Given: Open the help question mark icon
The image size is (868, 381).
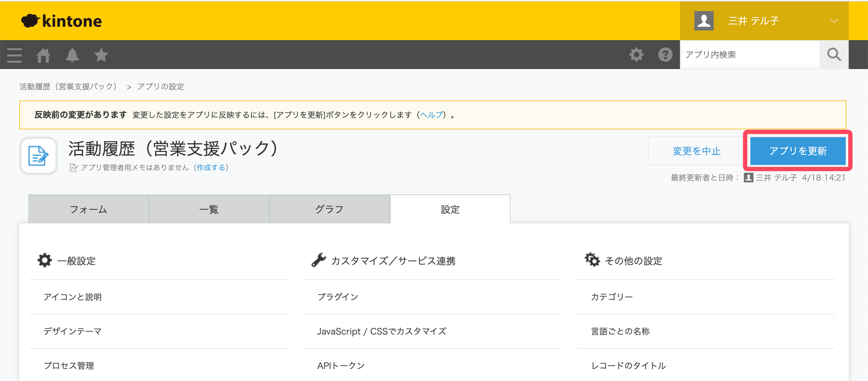Looking at the screenshot, I should point(665,54).
